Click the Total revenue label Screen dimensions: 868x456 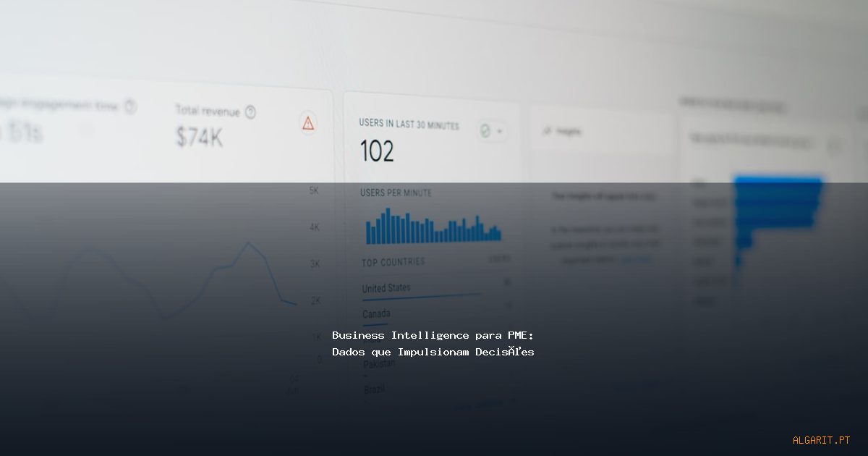pos(208,111)
